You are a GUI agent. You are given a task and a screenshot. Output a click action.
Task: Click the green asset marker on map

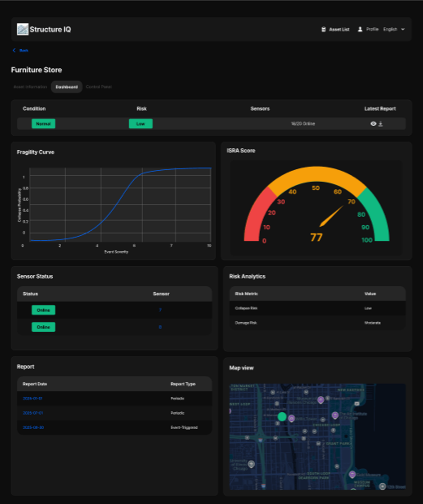[x=282, y=417]
